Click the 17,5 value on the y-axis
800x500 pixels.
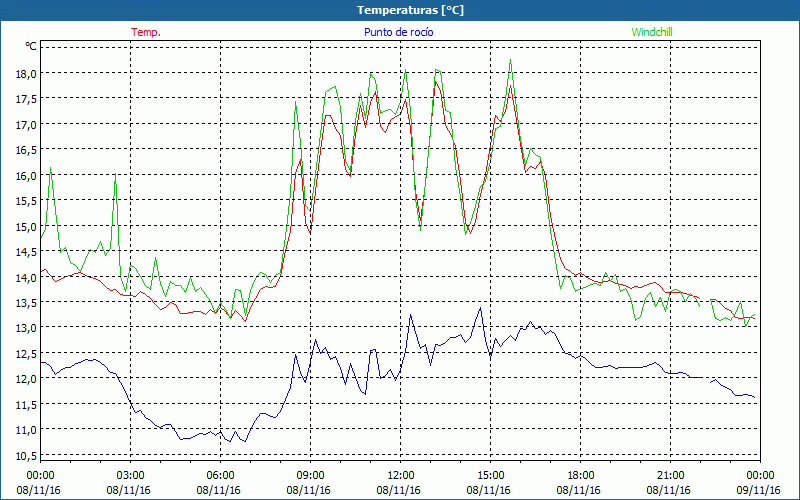click(26, 99)
